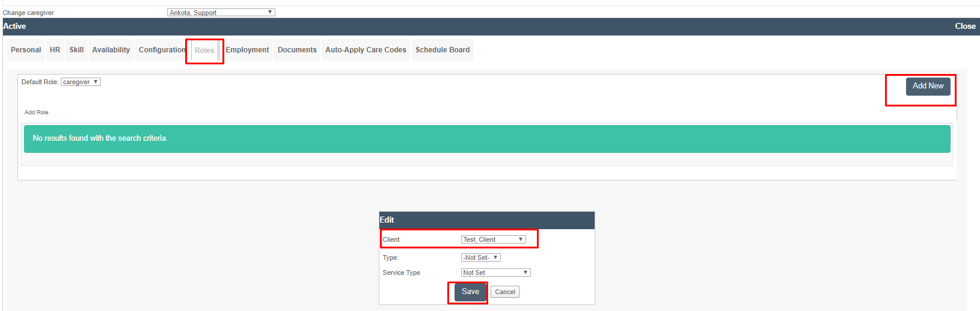Go to the Availability tab
Image resolution: width=980 pixels, height=311 pixels.
pos(111,50)
